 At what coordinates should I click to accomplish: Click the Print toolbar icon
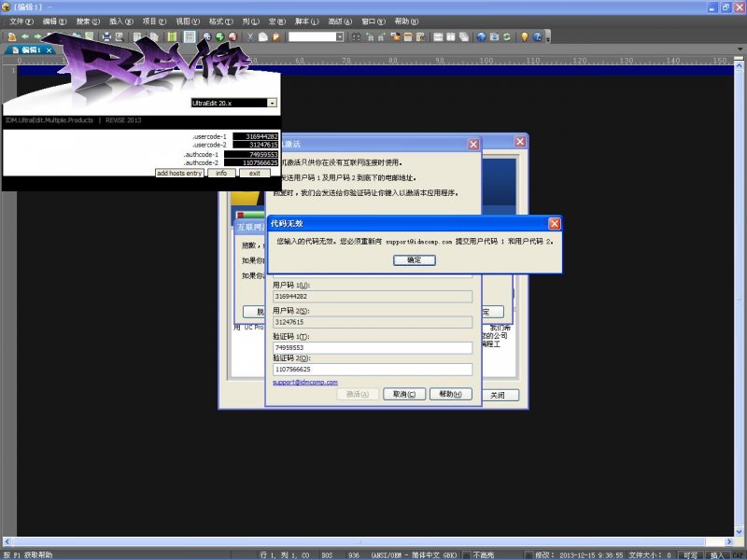click(106, 36)
